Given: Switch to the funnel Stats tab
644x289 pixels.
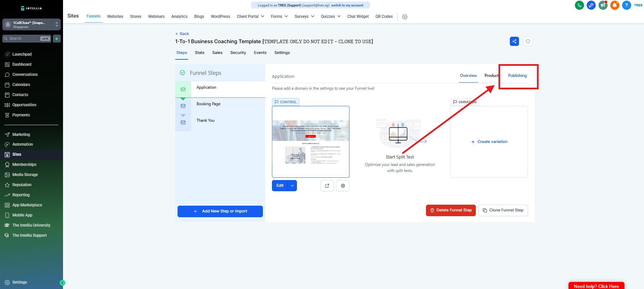Looking at the screenshot, I should (200, 53).
